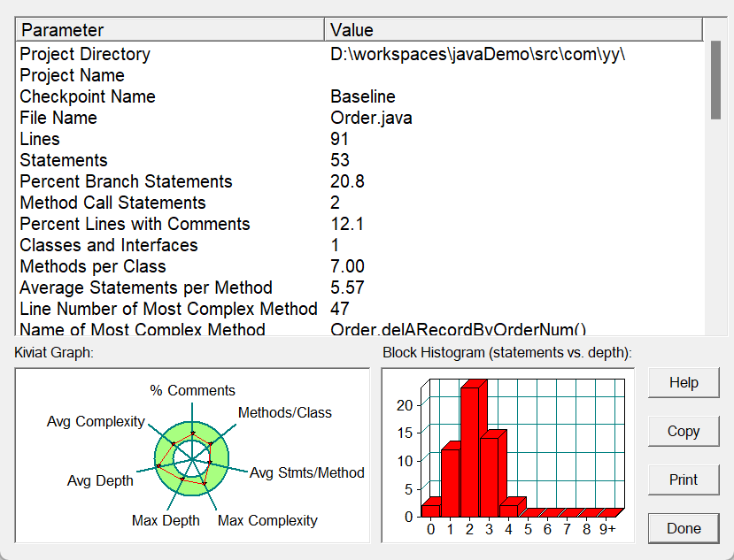This screenshot has width=734, height=560.
Task: Click the value 12.1
Action: [x=347, y=224]
